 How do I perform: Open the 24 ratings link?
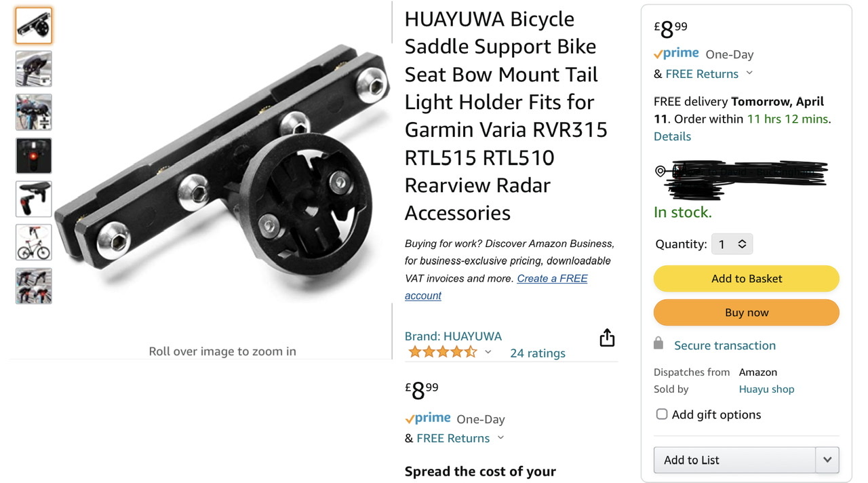(537, 353)
